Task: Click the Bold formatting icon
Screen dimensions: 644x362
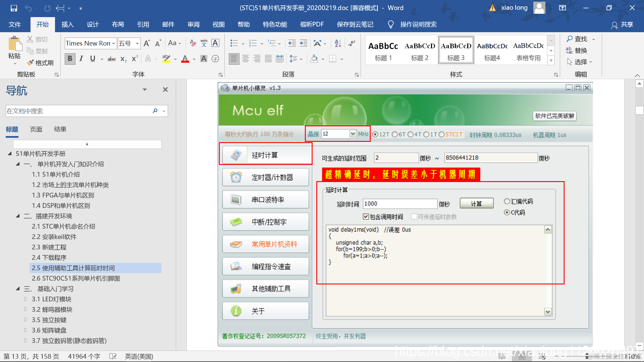Action: 70,59
